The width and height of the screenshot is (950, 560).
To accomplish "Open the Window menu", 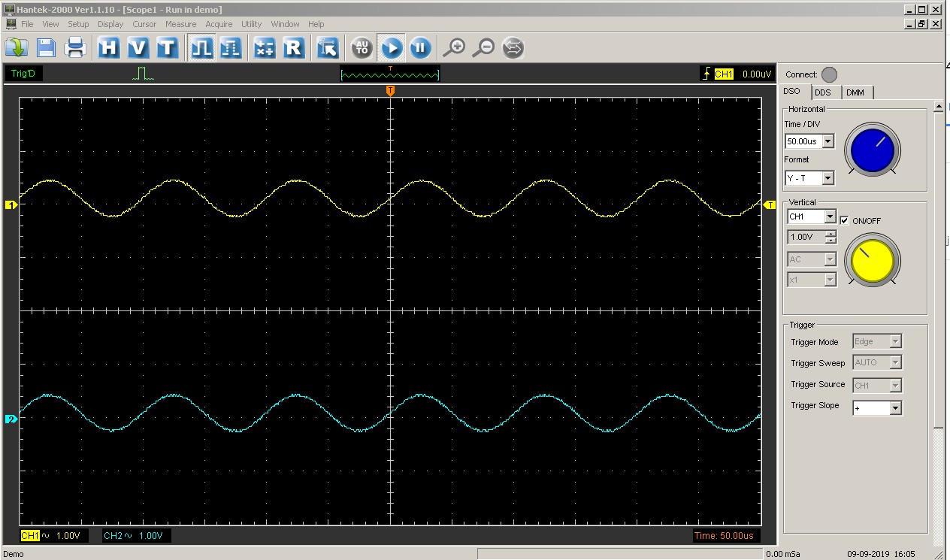I will coord(285,24).
